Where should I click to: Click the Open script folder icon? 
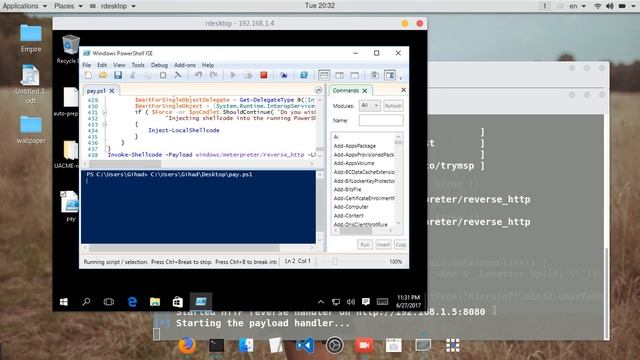103,75
